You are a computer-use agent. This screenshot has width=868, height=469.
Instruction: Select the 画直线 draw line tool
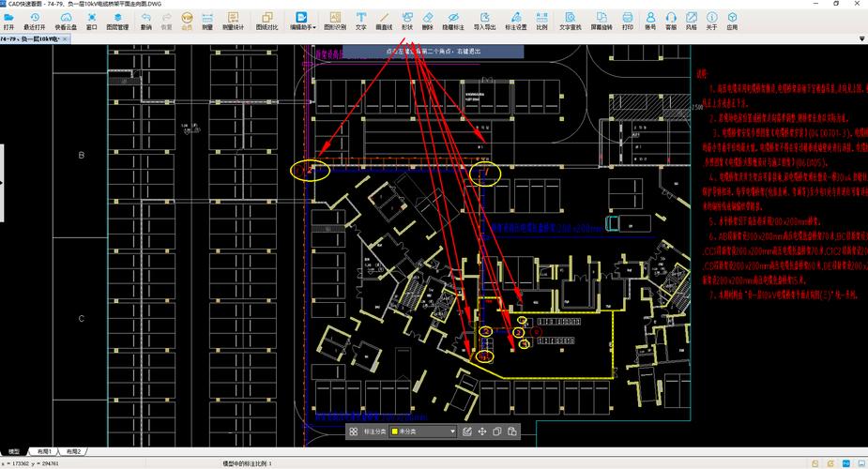click(x=384, y=21)
